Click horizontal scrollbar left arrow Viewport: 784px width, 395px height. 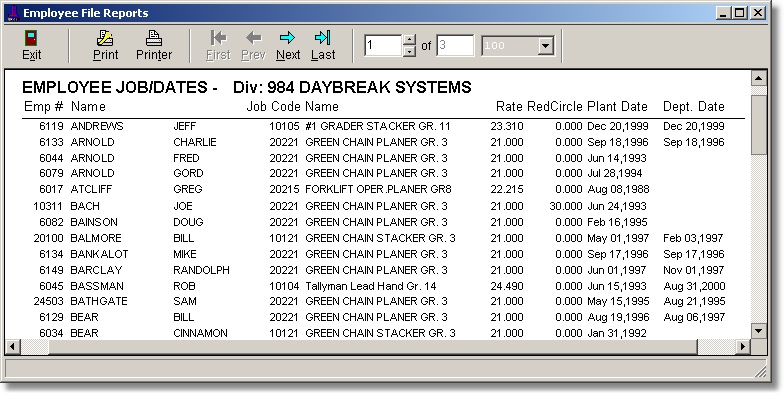12,346
